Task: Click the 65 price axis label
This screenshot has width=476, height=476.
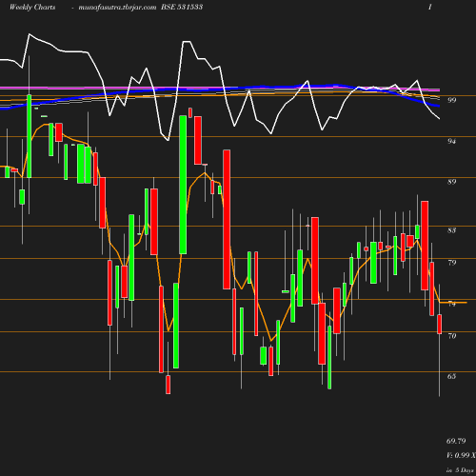Action: tap(452, 376)
